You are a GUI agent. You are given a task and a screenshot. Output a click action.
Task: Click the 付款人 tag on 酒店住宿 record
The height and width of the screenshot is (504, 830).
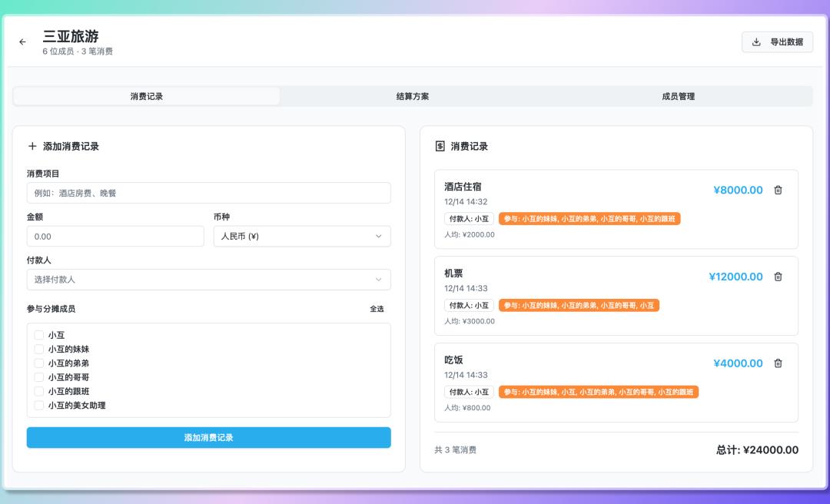click(469, 218)
